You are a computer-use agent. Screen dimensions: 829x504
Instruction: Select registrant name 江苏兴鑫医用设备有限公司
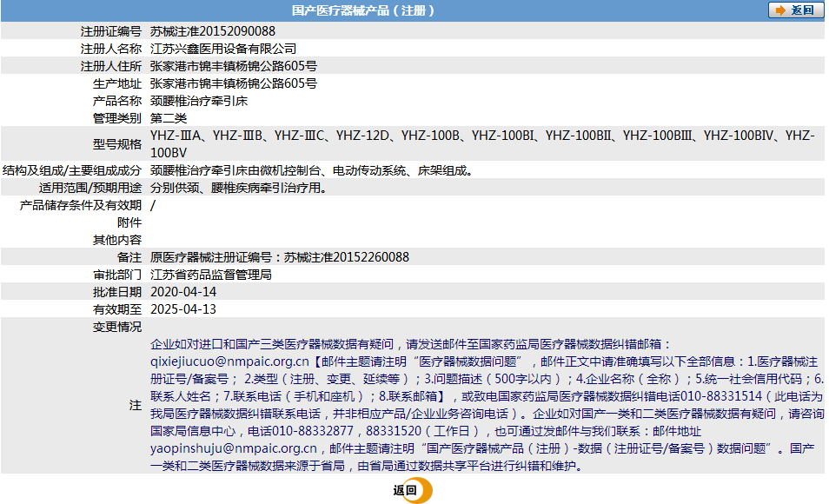click(x=223, y=49)
